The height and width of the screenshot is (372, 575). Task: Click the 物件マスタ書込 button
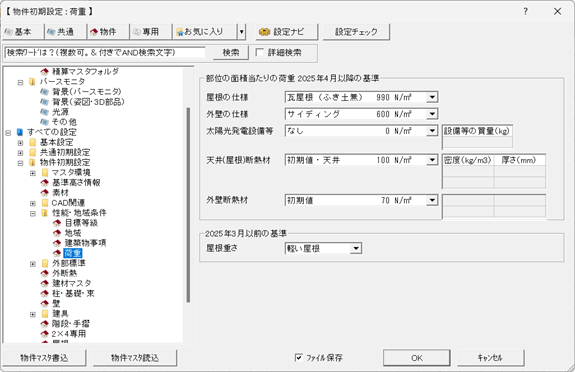44,358
